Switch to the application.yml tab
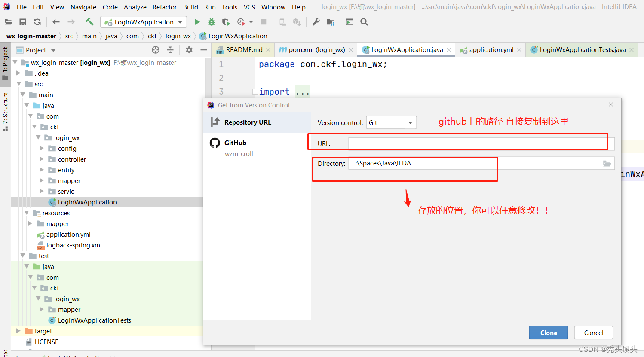This screenshot has height=357, width=644. (x=491, y=50)
